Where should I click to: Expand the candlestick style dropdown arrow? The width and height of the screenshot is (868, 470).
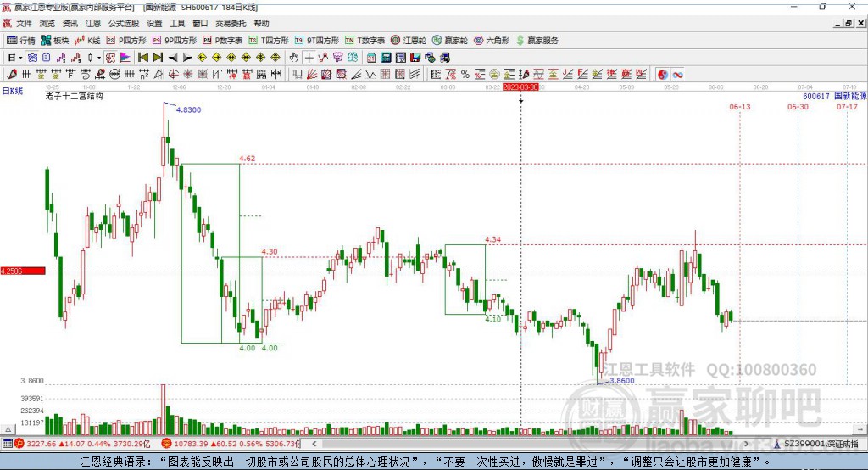[x=99, y=58]
